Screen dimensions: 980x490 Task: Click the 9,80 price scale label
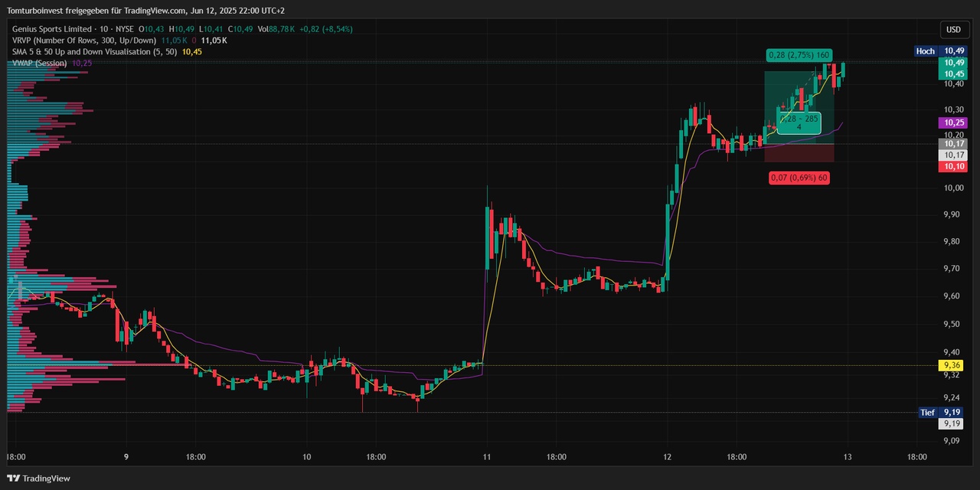pyautogui.click(x=952, y=242)
